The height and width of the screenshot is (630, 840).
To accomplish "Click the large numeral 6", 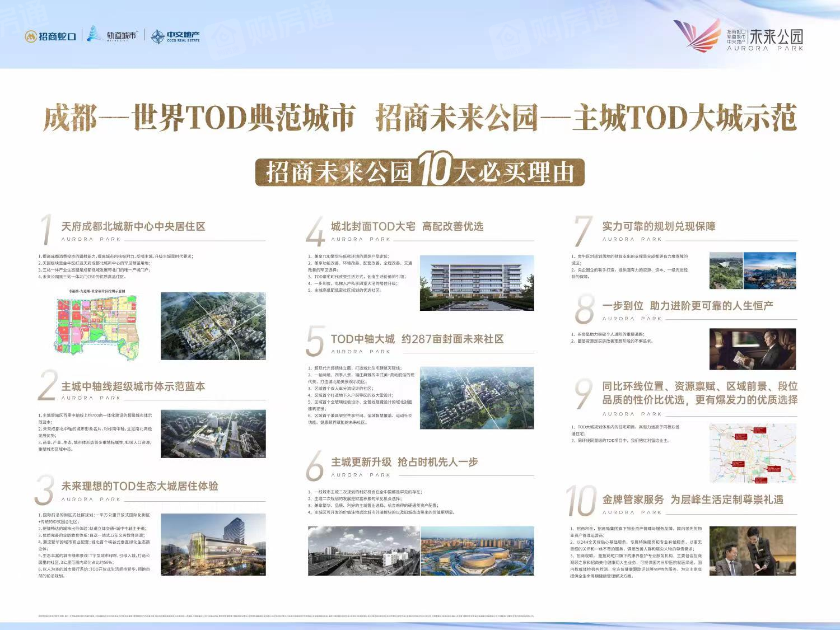I will (x=315, y=466).
